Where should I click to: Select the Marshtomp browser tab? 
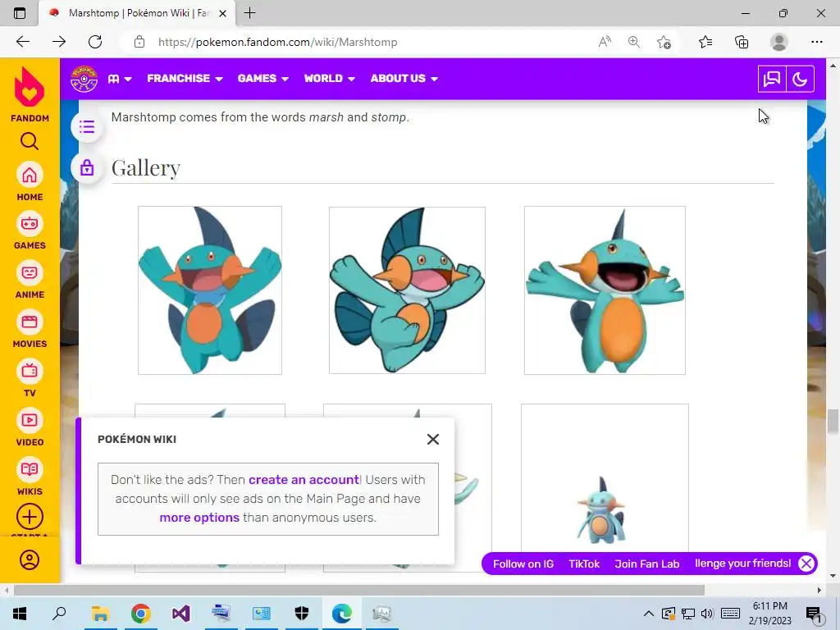(137, 13)
